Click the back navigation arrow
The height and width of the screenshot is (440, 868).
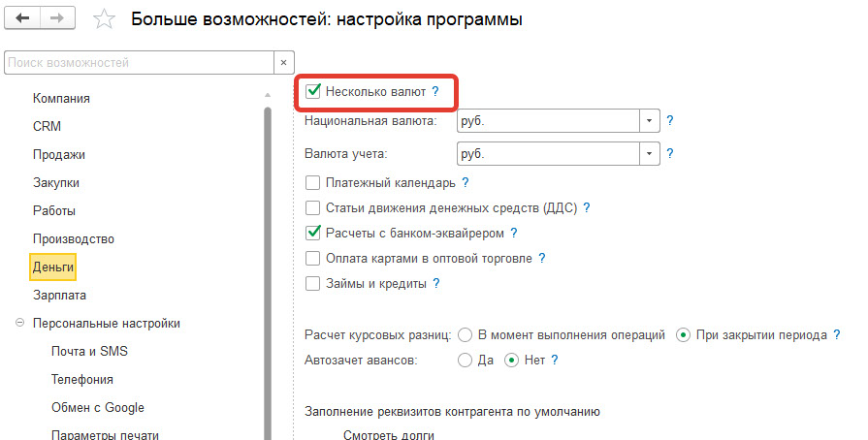pos(22,19)
